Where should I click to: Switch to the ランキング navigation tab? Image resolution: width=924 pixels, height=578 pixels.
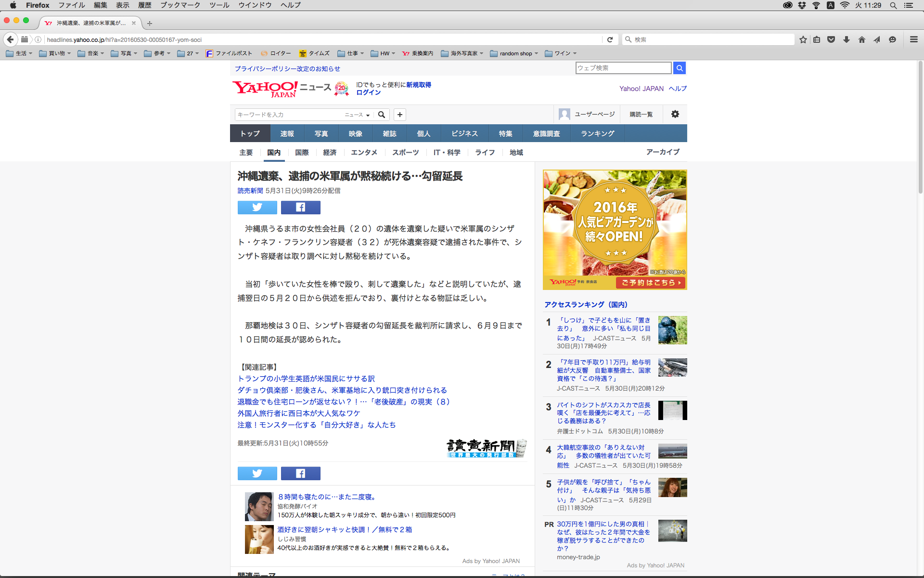pos(597,133)
